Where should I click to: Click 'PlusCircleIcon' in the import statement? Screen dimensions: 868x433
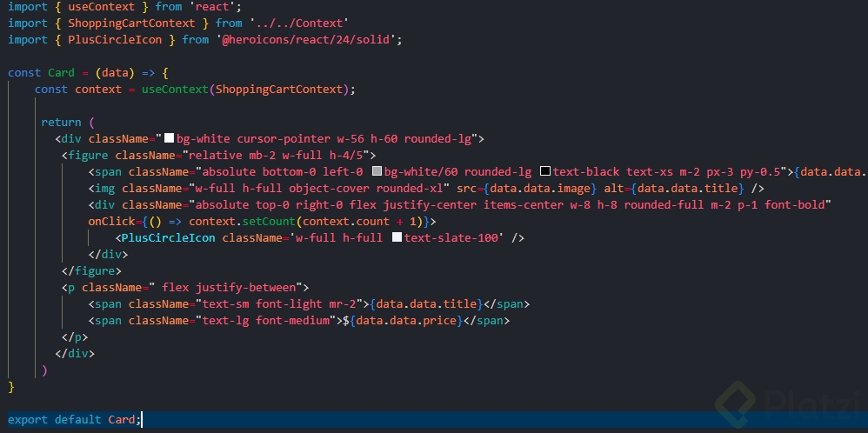pyautogui.click(x=115, y=40)
